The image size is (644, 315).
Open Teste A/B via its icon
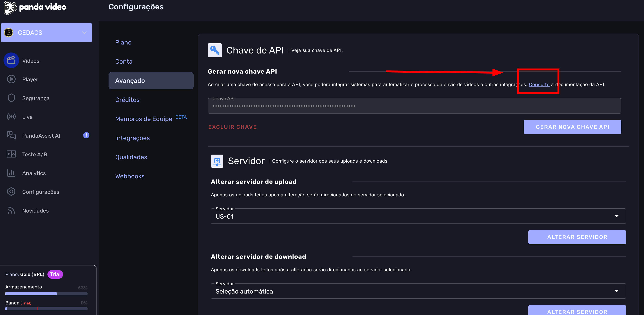(11, 154)
